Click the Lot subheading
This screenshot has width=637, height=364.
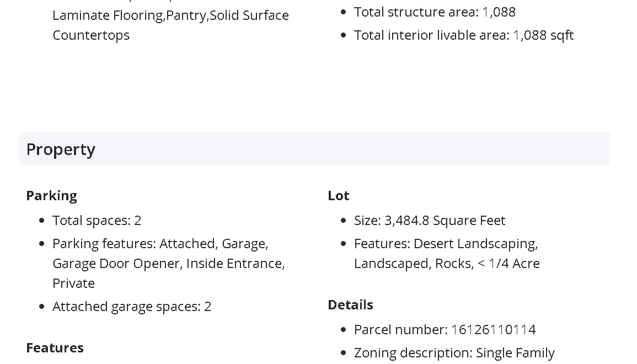[x=339, y=196]
